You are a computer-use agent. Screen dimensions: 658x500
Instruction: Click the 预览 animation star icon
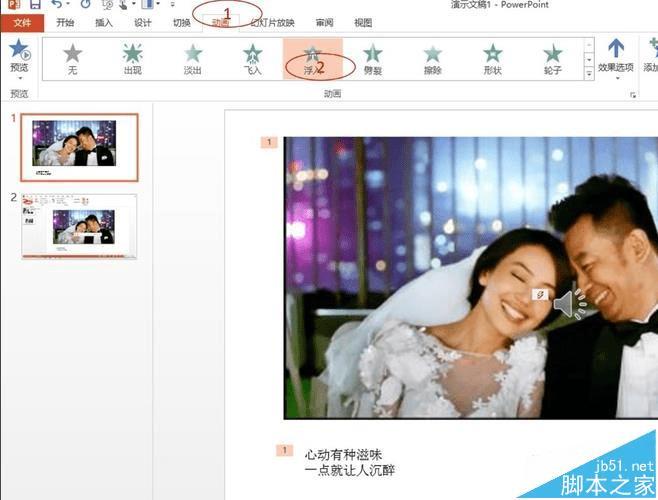pyautogui.click(x=19, y=49)
